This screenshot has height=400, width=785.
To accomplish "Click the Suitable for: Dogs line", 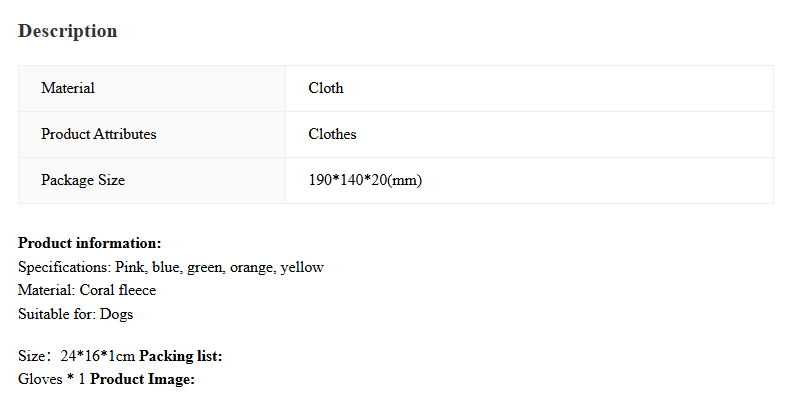I will [x=76, y=314].
